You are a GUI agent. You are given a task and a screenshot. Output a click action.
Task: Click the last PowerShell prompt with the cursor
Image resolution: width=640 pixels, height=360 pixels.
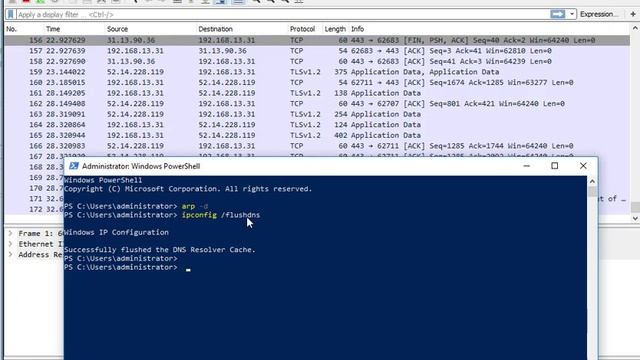pyautogui.click(x=127, y=267)
